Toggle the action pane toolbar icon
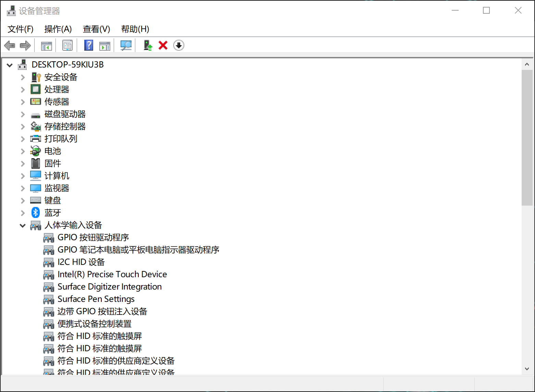 [x=105, y=46]
